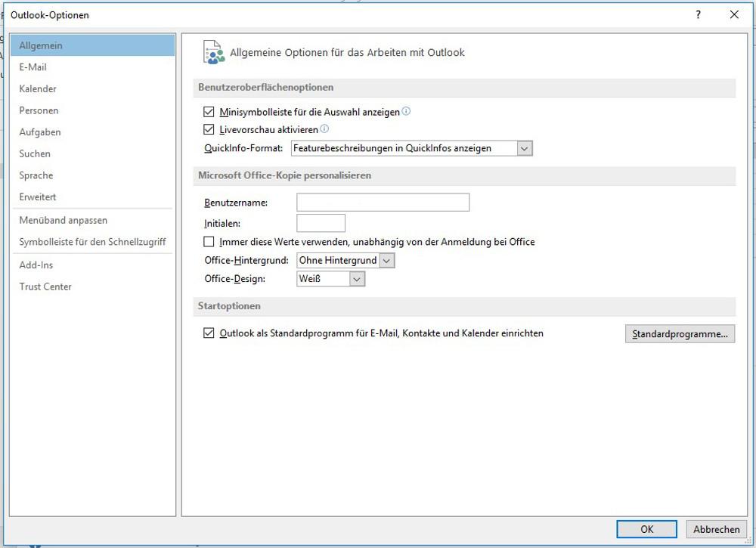Viewport: 756px width, 548px height.
Task: Confirm settings with the OK button
Action: 646,529
